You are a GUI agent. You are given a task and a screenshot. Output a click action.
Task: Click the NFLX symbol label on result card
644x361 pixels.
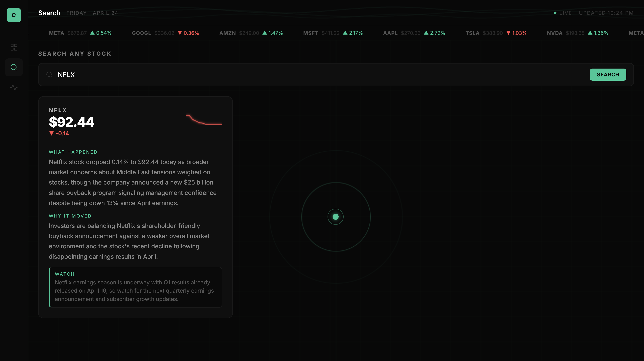pos(58,110)
